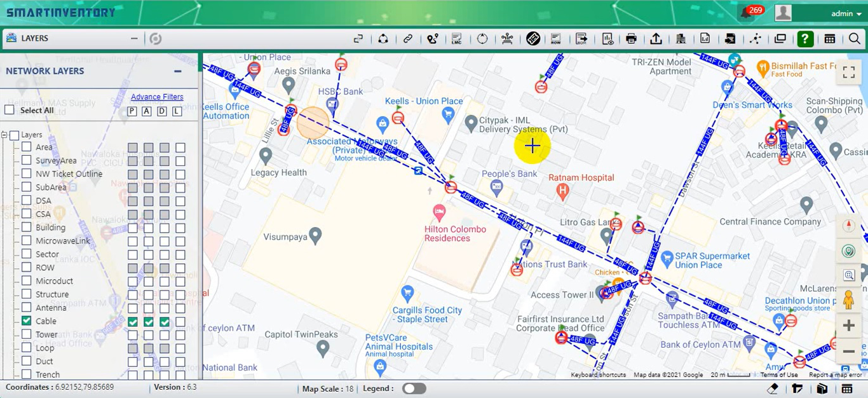
Task: Minimize the LAYERS panel with the dash
Action: coord(134,39)
